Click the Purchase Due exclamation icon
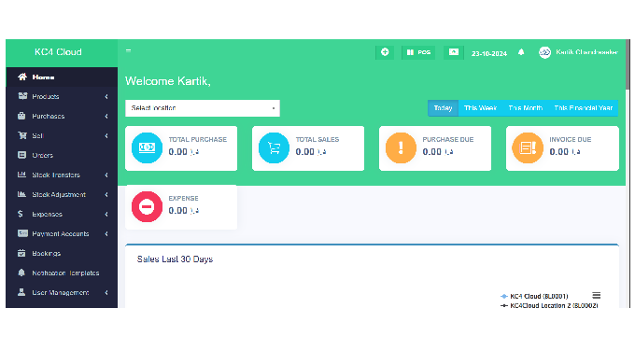 pyautogui.click(x=401, y=147)
